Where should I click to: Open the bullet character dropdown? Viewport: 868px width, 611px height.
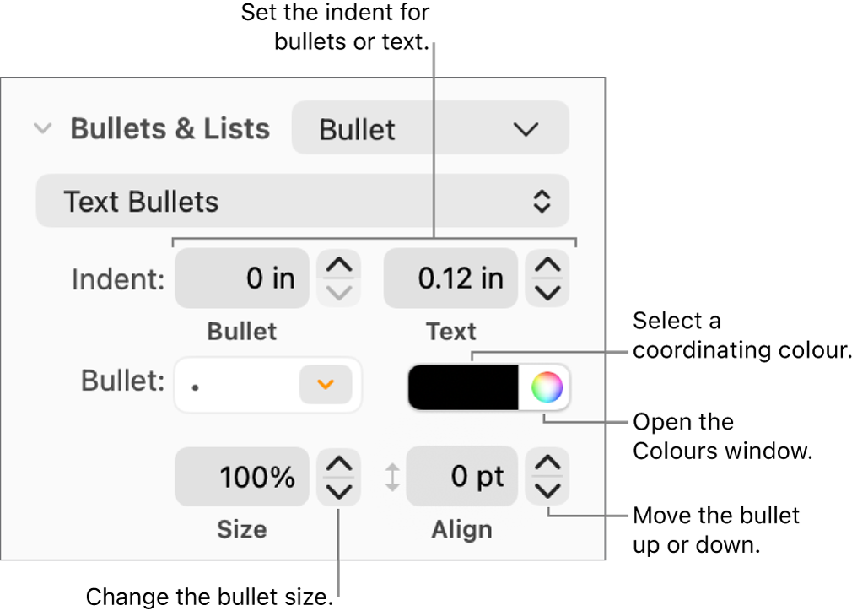pos(325,385)
